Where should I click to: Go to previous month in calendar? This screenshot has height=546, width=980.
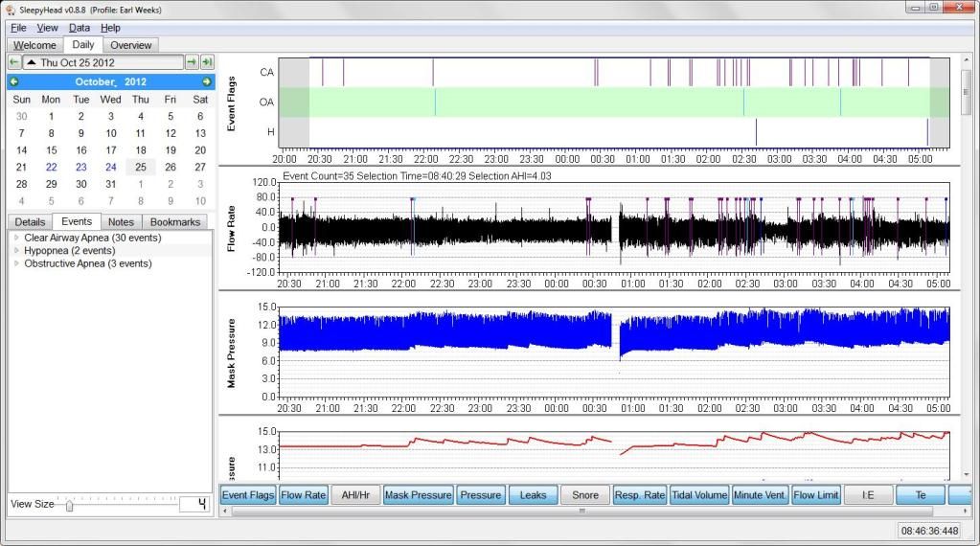[14, 81]
